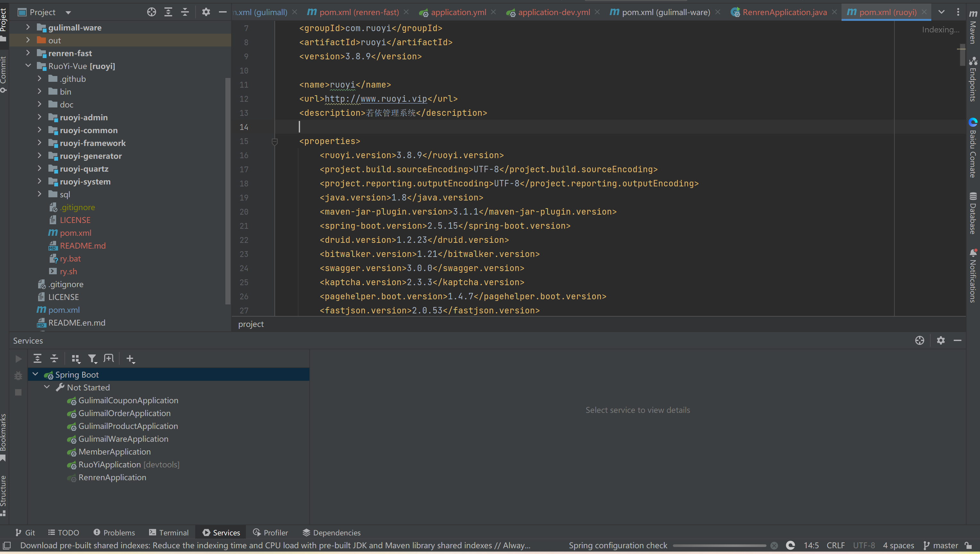
Task: Toggle the read-only lock icon in status bar
Action: click(x=968, y=545)
